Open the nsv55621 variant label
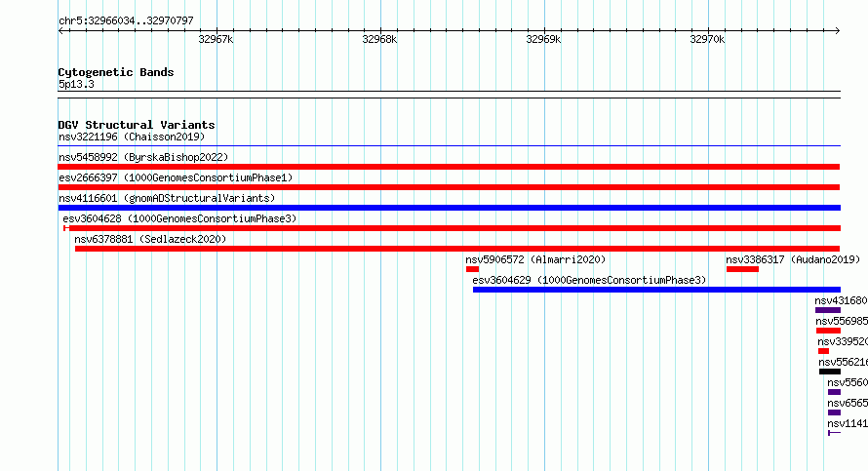 (x=843, y=362)
